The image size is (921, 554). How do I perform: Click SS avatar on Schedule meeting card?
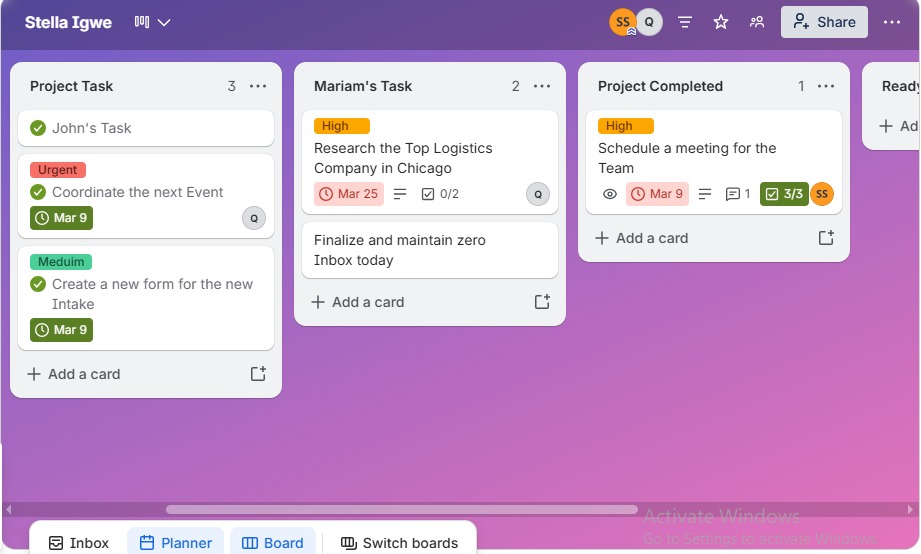tap(822, 194)
